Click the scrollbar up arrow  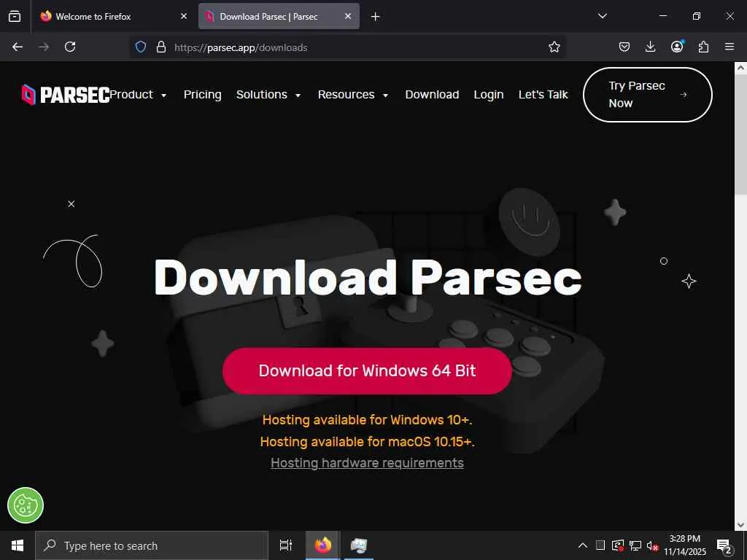(x=741, y=68)
